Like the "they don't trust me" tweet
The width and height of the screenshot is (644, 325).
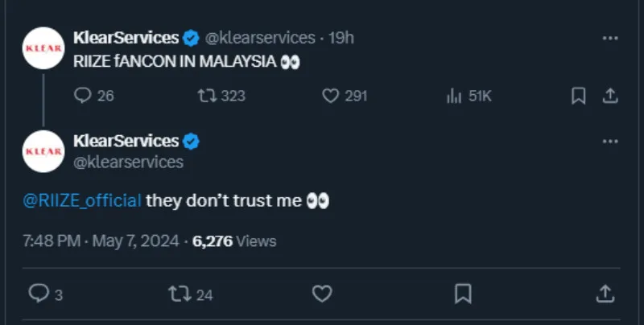pyautogui.click(x=322, y=294)
